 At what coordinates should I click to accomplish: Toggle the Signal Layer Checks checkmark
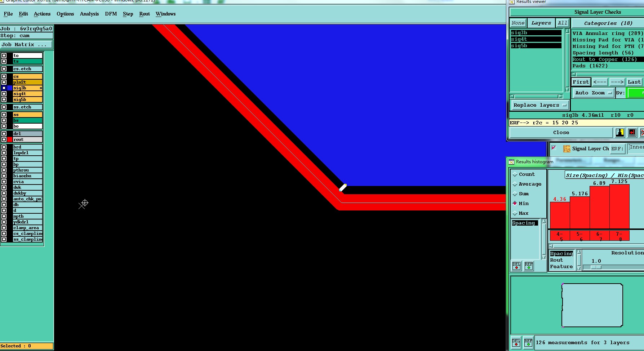(x=554, y=148)
